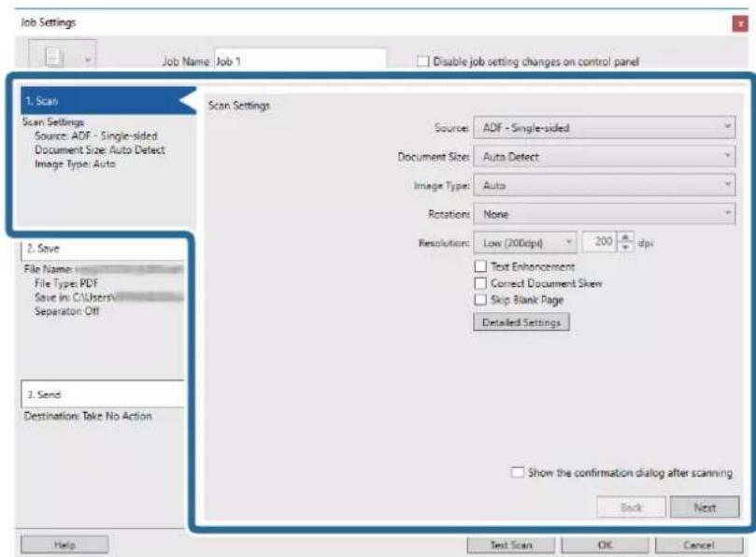Open the Document Size dropdown
The width and height of the screenshot is (756, 557).
click(x=604, y=157)
